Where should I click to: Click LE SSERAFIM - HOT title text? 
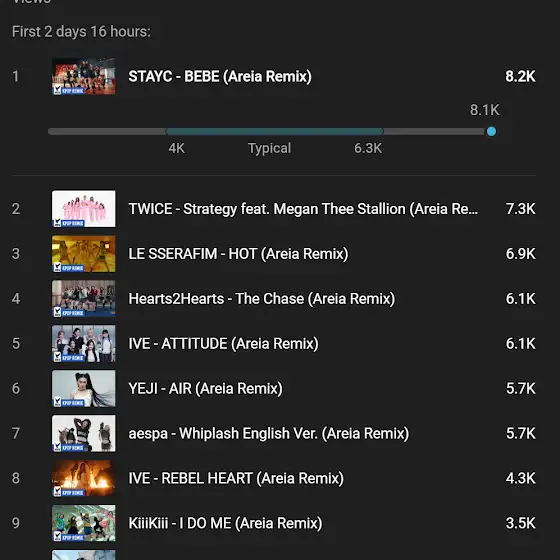(x=238, y=254)
